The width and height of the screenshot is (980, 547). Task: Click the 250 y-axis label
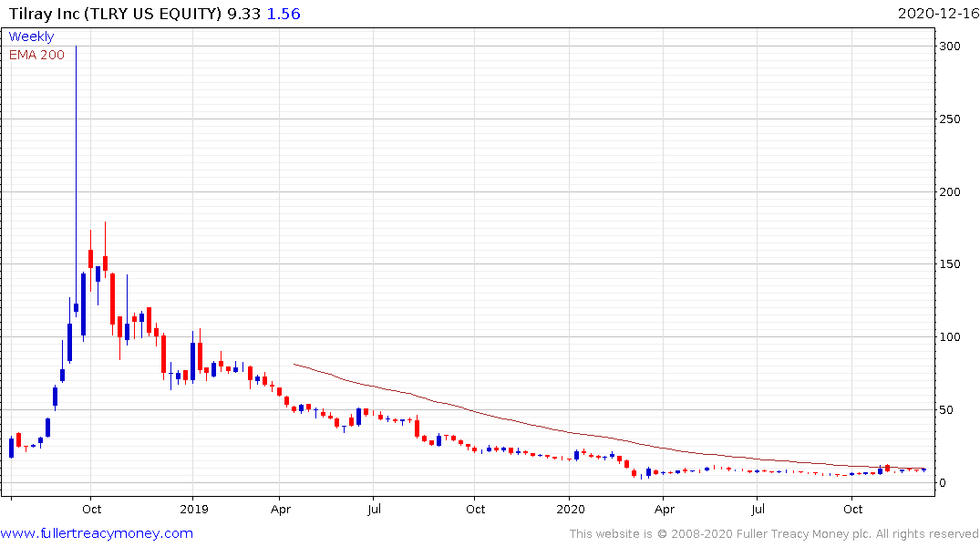pos(950,119)
